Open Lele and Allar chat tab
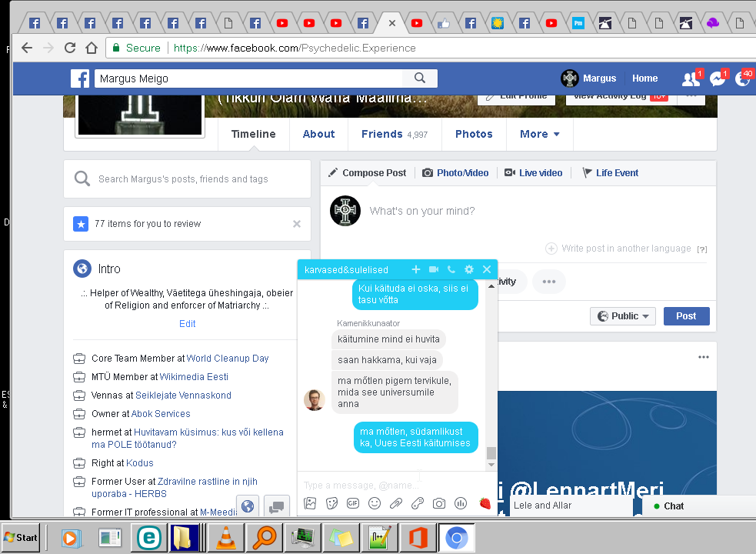Image resolution: width=756 pixels, height=554 pixels. (571, 506)
